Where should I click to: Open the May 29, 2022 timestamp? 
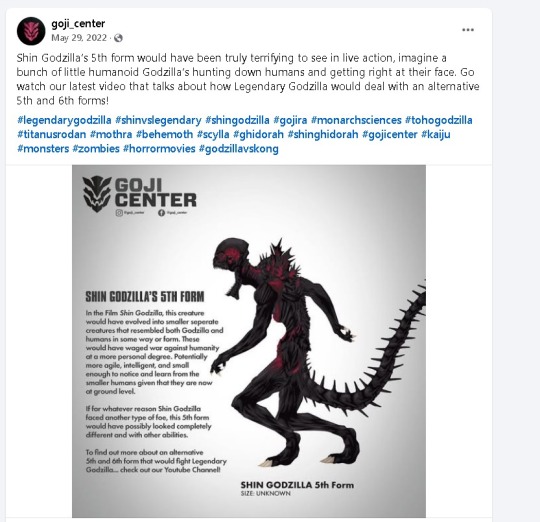coord(79,38)
